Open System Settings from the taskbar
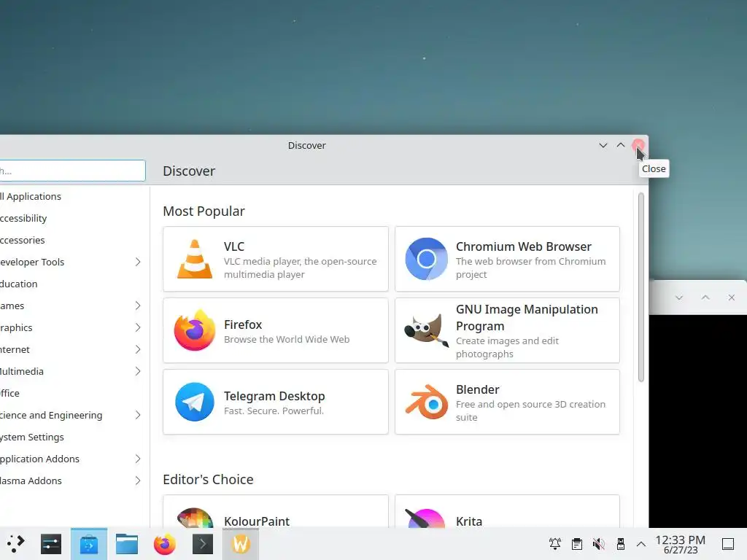Viewport: 747px width, 560px height. tap(51, 544)
